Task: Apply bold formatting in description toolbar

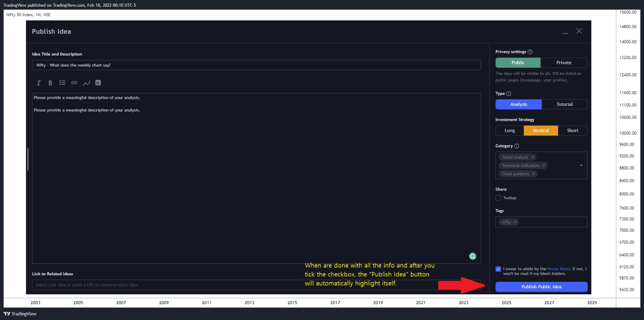Action: [x=50, y=83]
